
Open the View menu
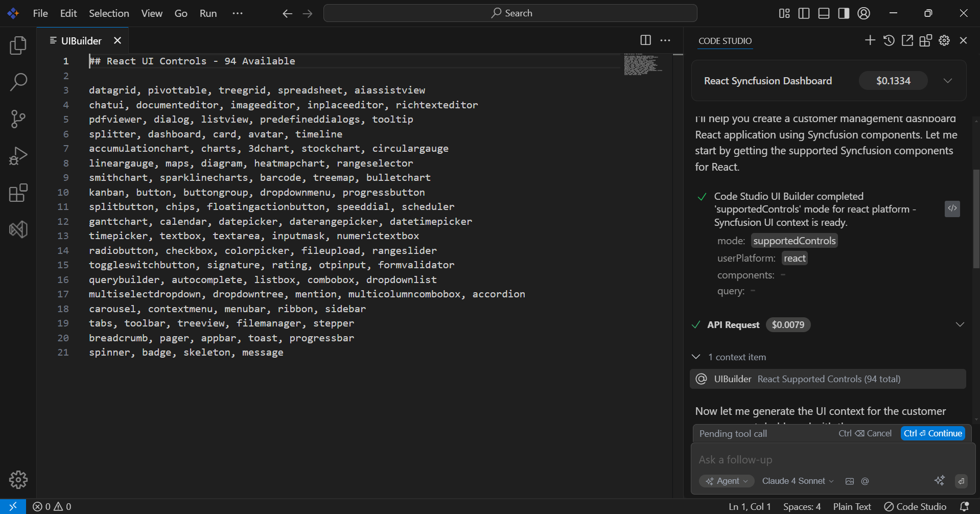click(x=152, y=13)
